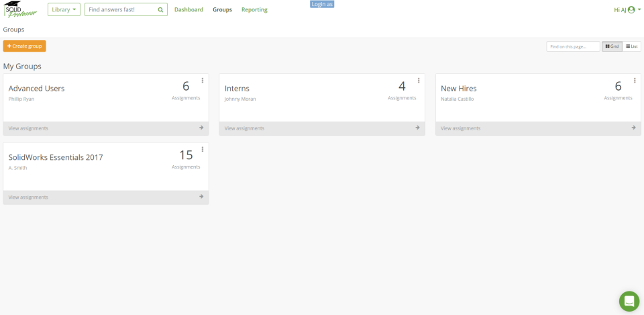Open the Library dropdown
644x315 pixels.
tap(64, 9)
